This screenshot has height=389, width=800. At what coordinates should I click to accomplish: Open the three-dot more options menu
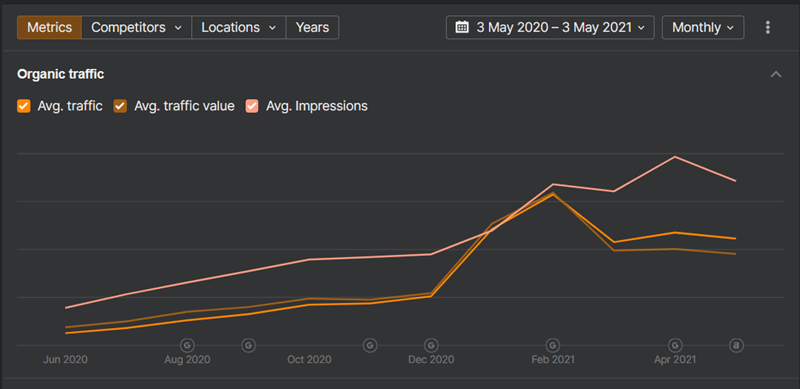point(767,28)
